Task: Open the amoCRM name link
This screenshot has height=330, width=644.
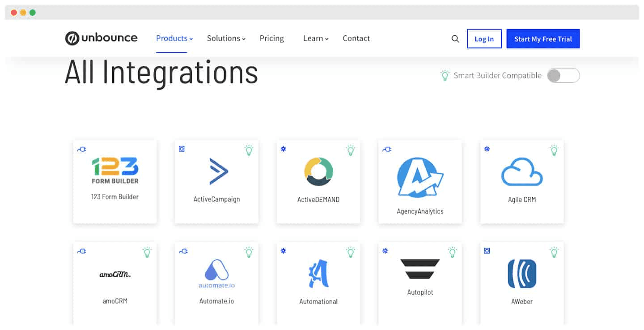Action: (x=115, y=301)
